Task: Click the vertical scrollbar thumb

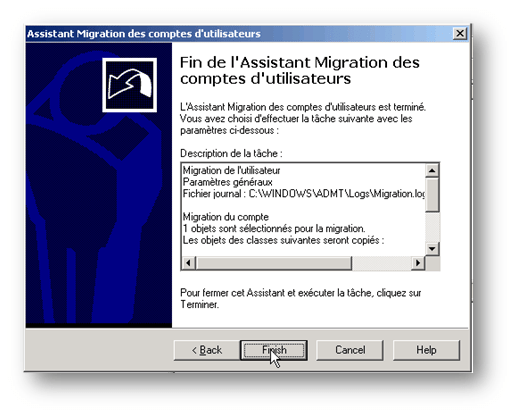Action: (432, 194)
